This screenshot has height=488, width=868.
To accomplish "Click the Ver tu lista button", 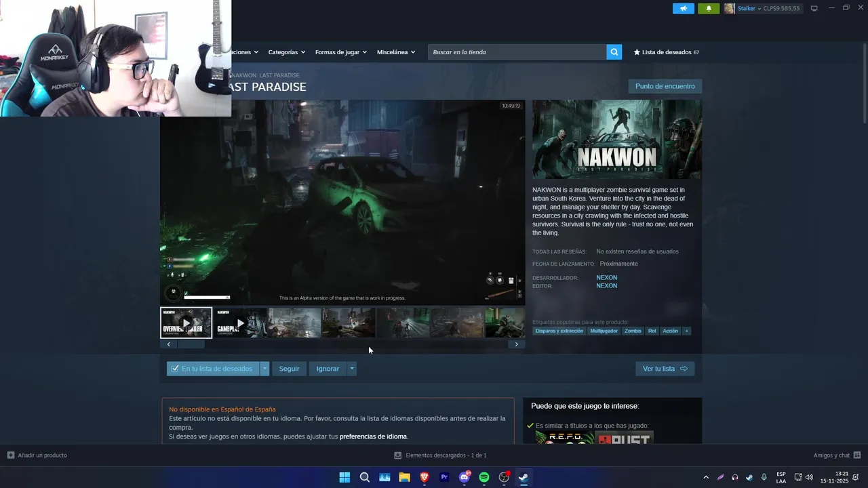I will click(665, 369).
